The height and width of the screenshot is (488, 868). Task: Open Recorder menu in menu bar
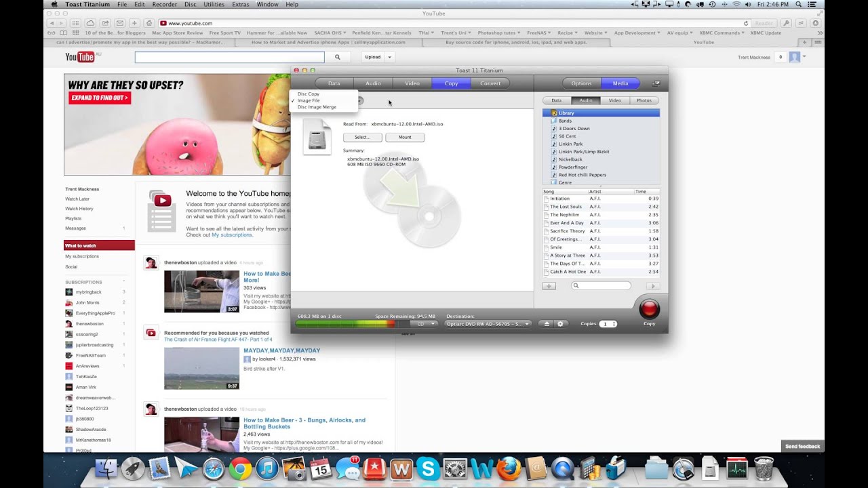tap(164, 4)
